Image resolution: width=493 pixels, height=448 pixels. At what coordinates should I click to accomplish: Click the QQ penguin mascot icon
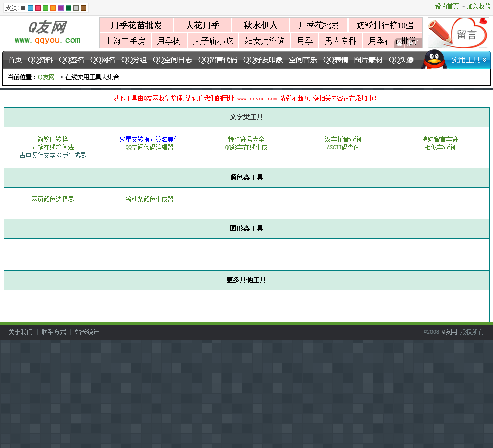pyautogui.click(x=434, y=59)
